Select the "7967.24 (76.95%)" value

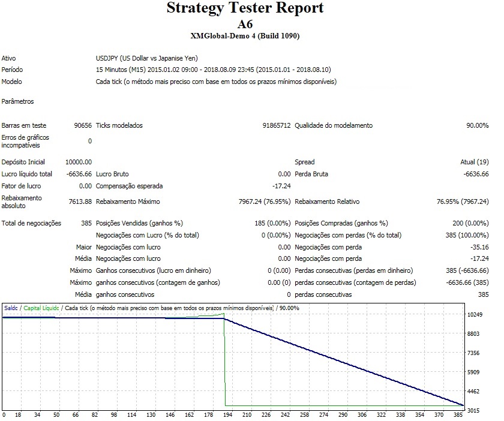click(264, 202)
